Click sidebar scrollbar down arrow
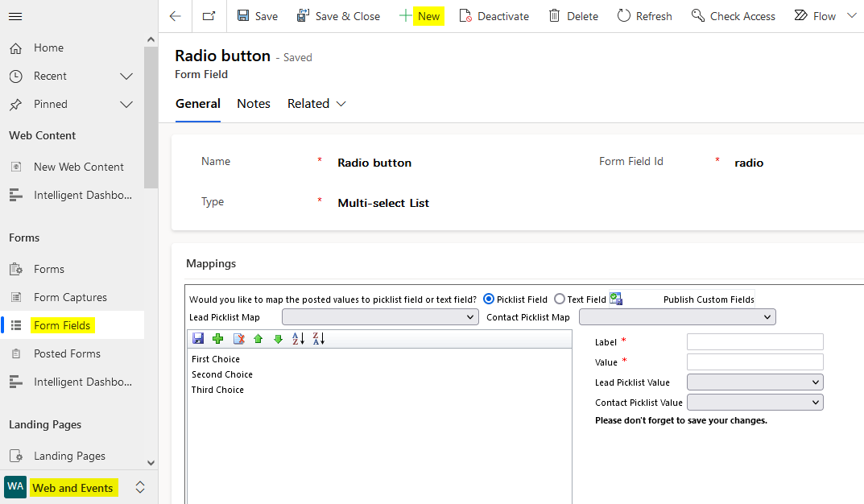 point(151,463)
